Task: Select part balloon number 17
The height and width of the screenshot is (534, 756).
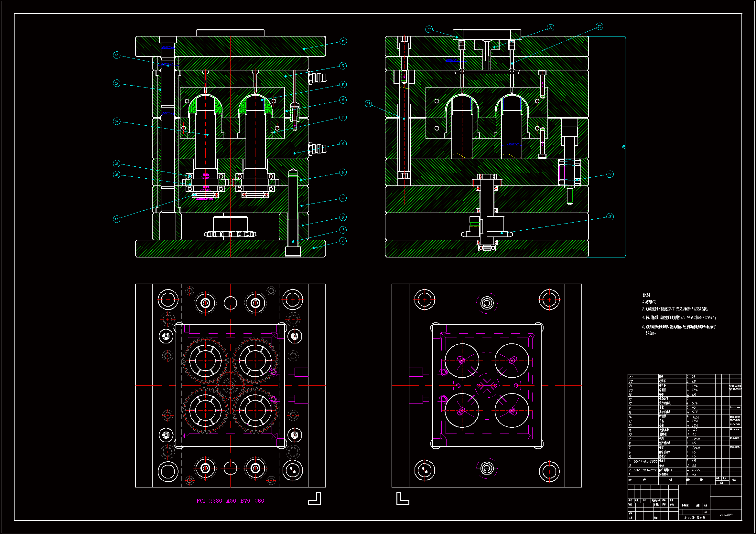Action: pos(116,219)
